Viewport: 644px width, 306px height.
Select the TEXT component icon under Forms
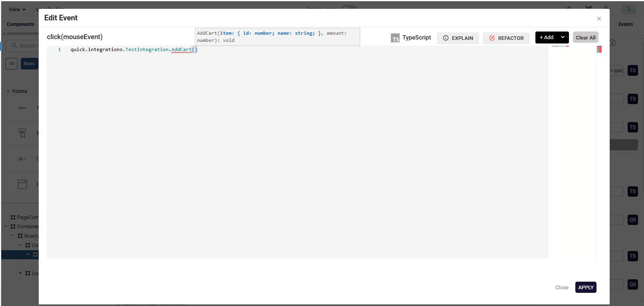click(22, 108)
